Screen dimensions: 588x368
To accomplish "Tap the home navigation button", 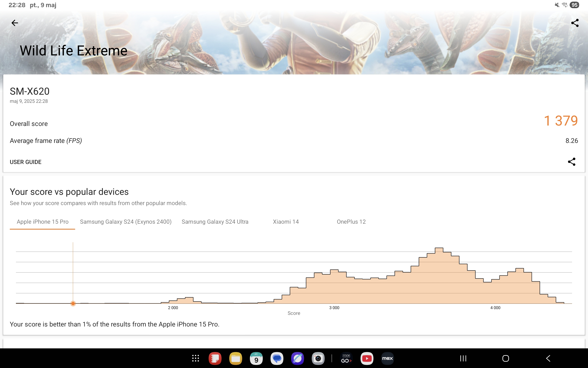I will 506,358.
